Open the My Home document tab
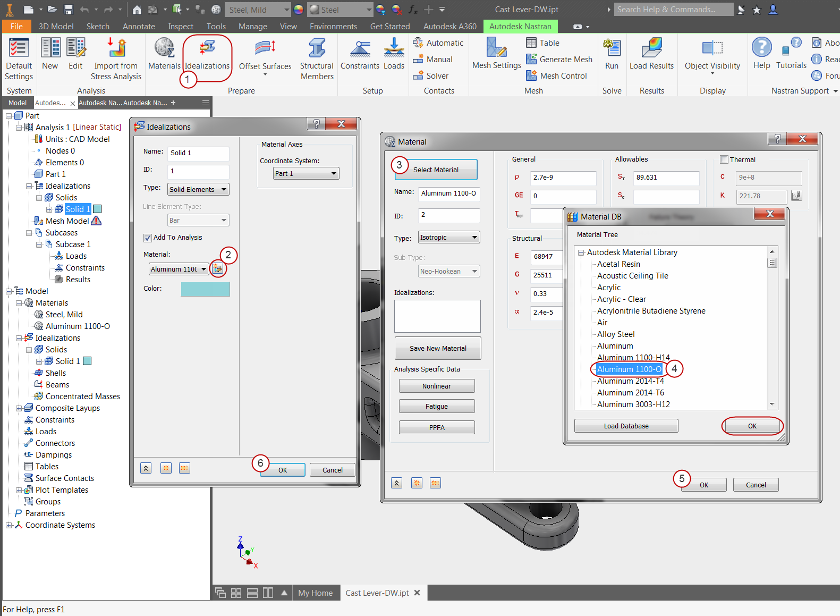 click(x=315, y=593)
